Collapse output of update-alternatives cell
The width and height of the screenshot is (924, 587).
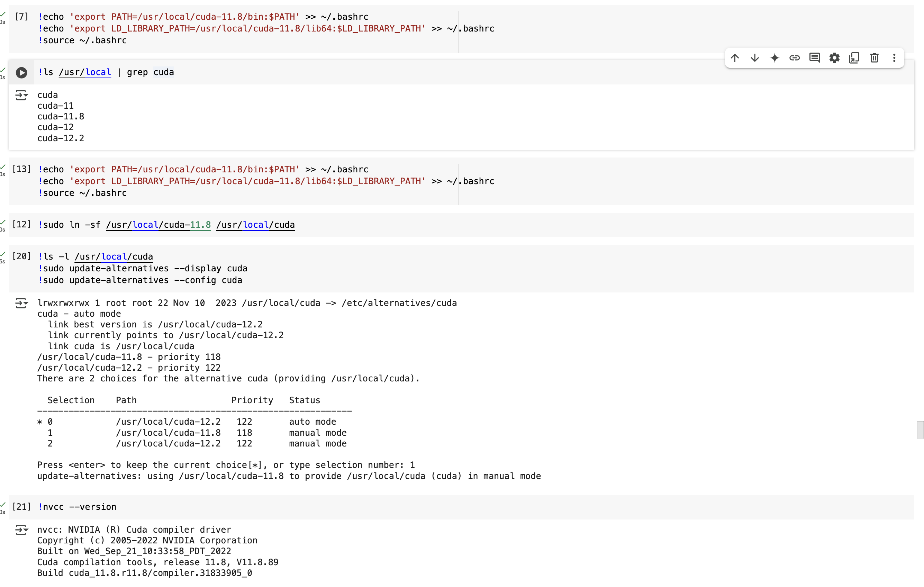tap(21, 303)
